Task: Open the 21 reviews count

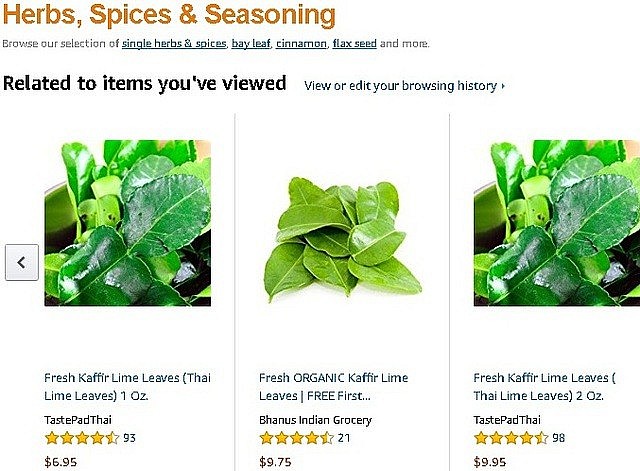Action: (x=343, y=438)
